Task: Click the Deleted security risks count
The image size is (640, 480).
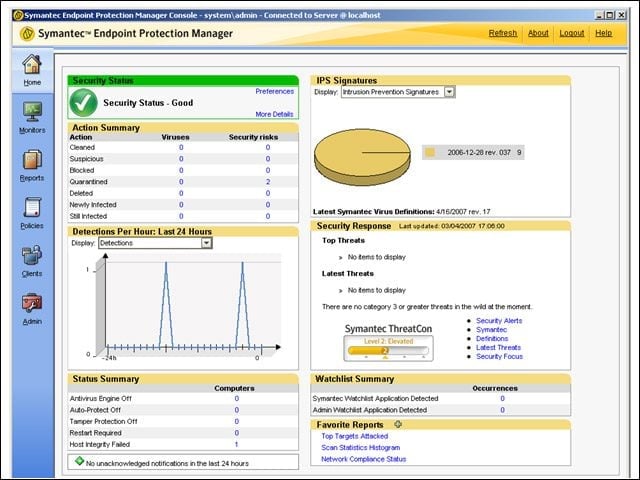Action: 268,193
